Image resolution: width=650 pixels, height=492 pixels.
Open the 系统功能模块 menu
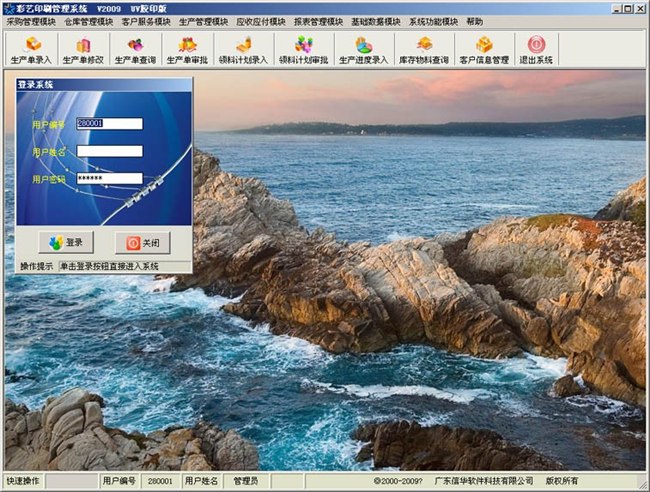tap(433, 21)
